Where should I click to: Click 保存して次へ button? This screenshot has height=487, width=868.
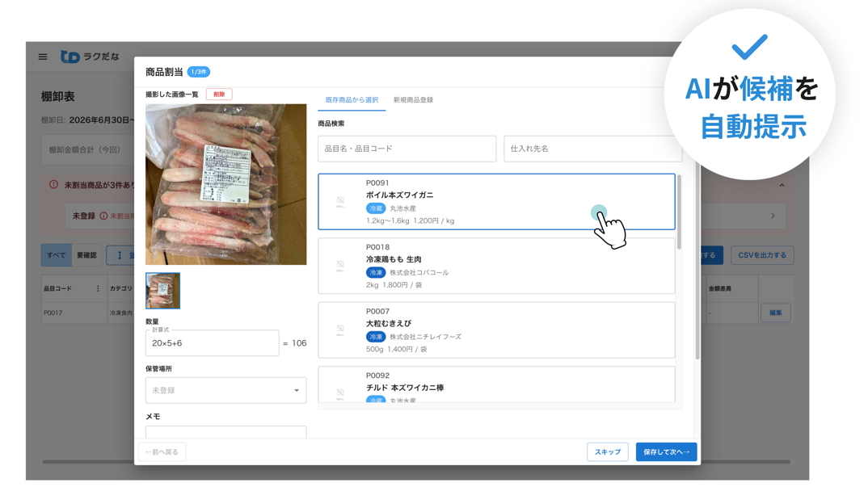666,452
